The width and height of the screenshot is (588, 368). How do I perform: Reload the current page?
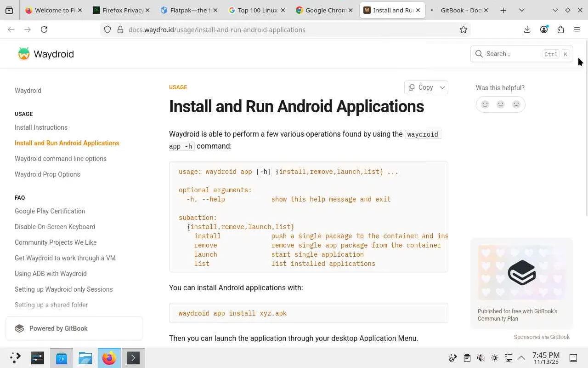[x=44, y=29]
